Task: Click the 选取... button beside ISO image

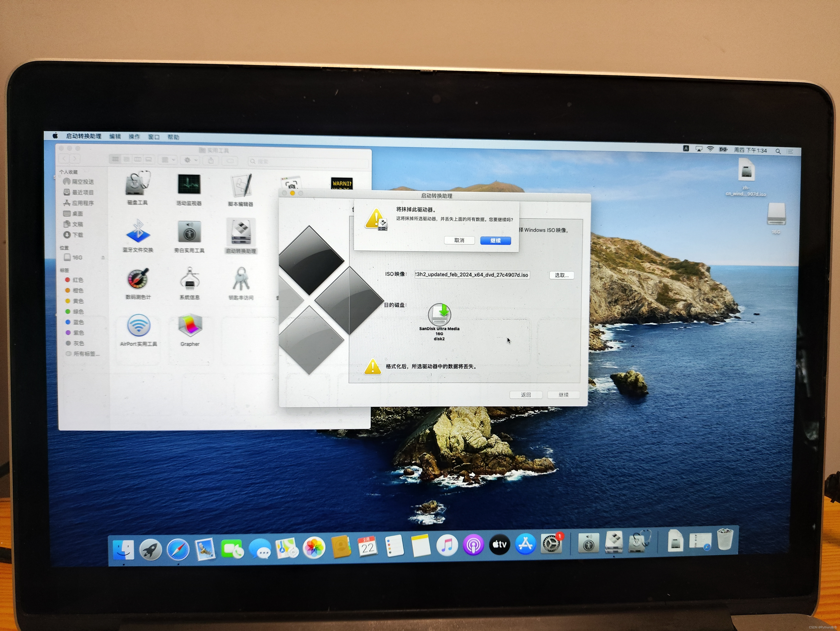Action: (x=561, y=275)
